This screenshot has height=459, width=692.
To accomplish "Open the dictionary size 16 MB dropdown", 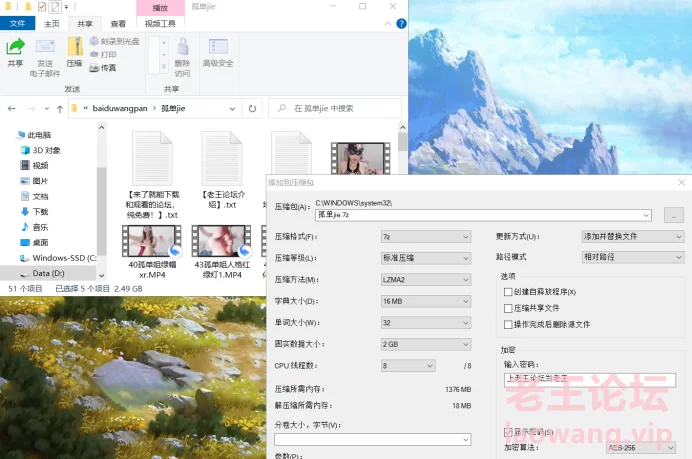I will pyautogui.click(x=426, y=301).
